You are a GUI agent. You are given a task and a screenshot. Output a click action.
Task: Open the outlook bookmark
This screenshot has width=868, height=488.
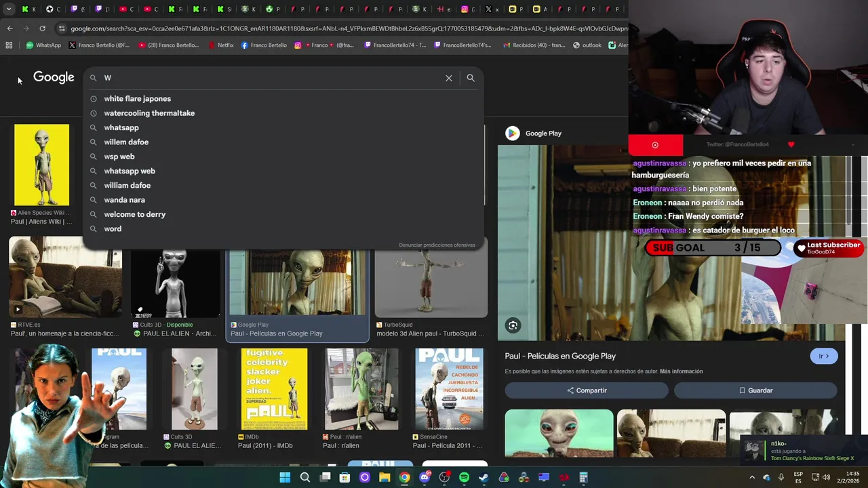coord(587,45)
